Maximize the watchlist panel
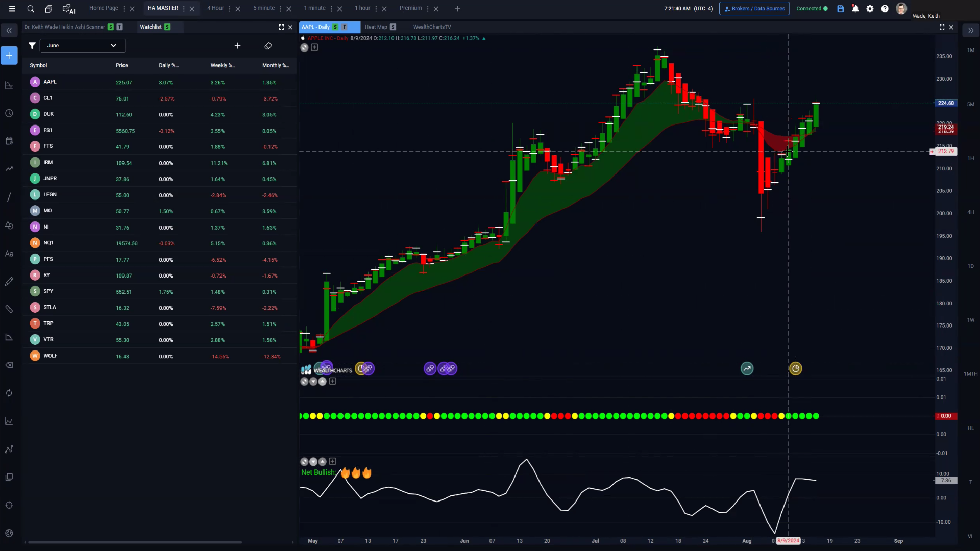980x551 pixels. 281,27
